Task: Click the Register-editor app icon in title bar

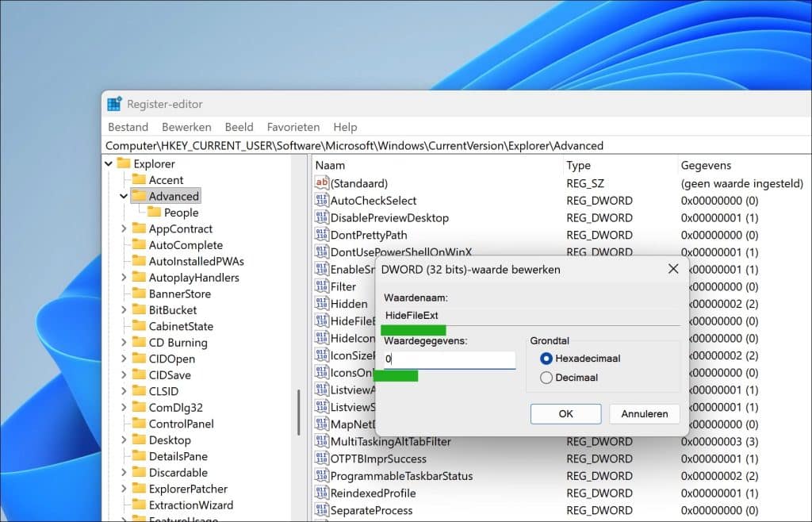Action: coord(114,104)
